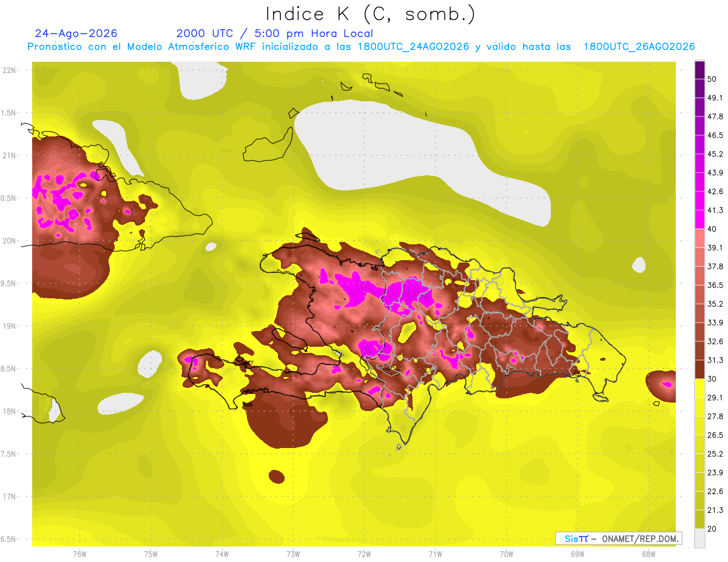This screenshot has width=728, height=562.
Task: Click the 'Indice K (C, somb.)' title
Action: click(x=370, y=14)
